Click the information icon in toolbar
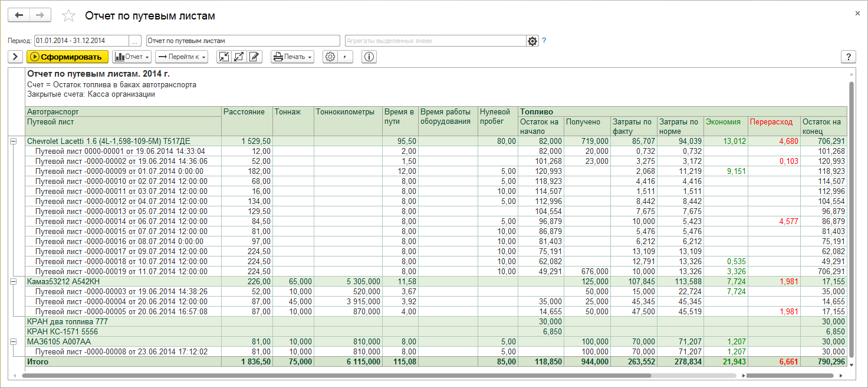This screenshot has width=868, height=388. [x=369, y=57]
